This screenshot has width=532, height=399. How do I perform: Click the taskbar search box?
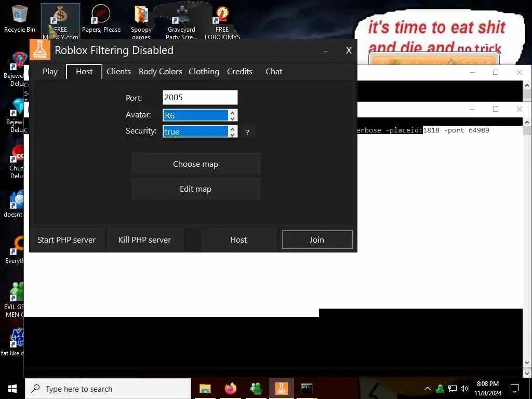click(x=108, y=389)
